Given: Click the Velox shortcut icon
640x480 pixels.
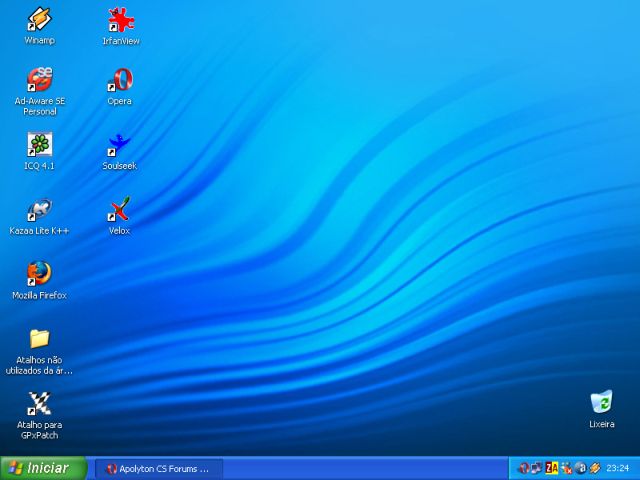Looking at the screenshot, I should coord(120,209).
